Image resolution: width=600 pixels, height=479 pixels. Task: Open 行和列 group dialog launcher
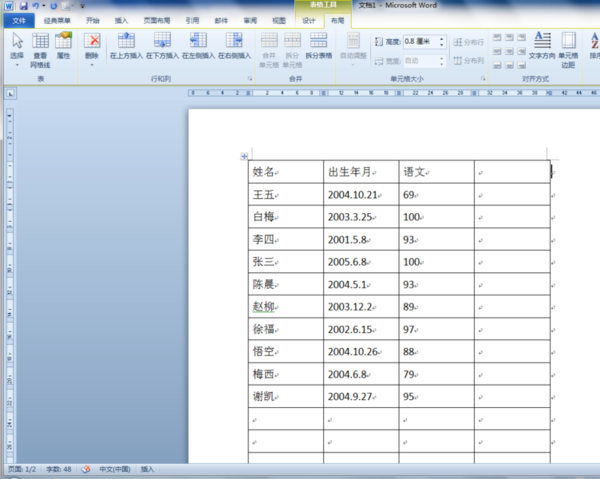(250, 78)
